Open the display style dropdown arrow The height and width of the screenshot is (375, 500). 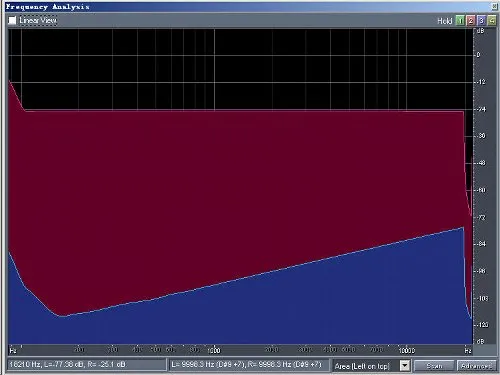404,366
